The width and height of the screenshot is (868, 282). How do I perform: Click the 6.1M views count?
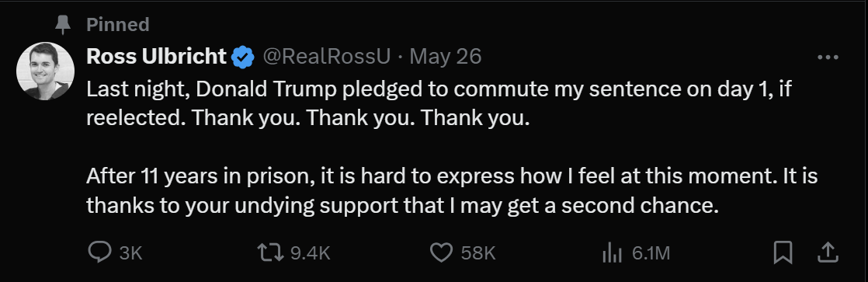(x=651, y=254)
